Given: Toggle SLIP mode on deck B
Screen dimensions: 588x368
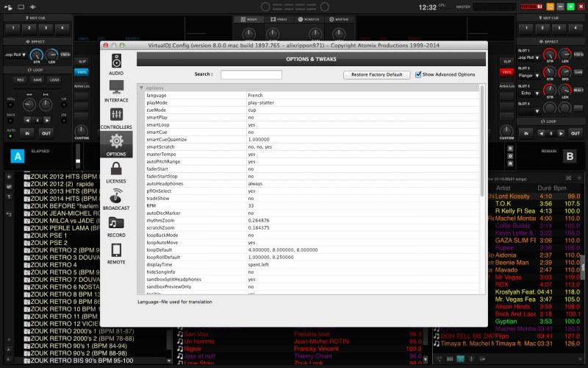Looking at the screenshot, I should pos(507,62).
